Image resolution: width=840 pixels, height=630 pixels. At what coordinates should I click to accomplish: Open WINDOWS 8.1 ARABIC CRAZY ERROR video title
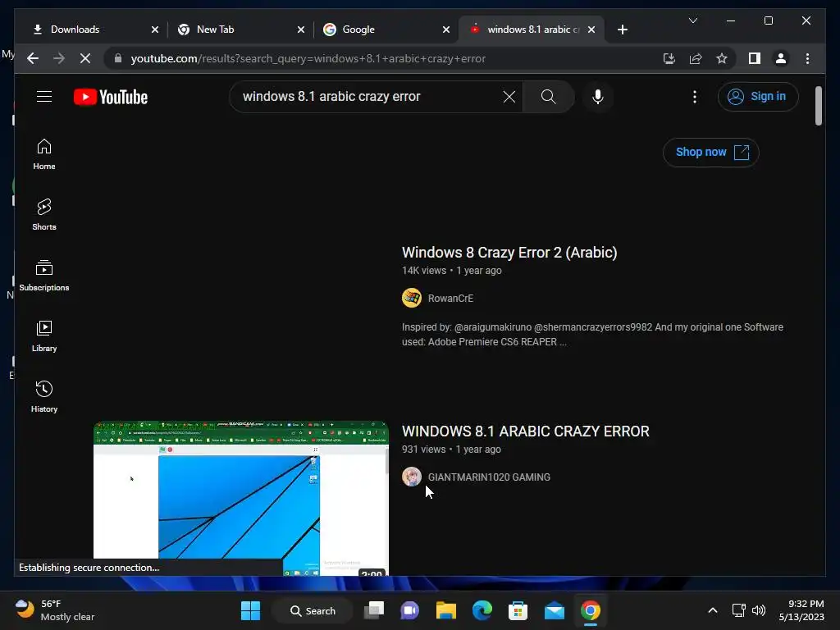(526, 431)
